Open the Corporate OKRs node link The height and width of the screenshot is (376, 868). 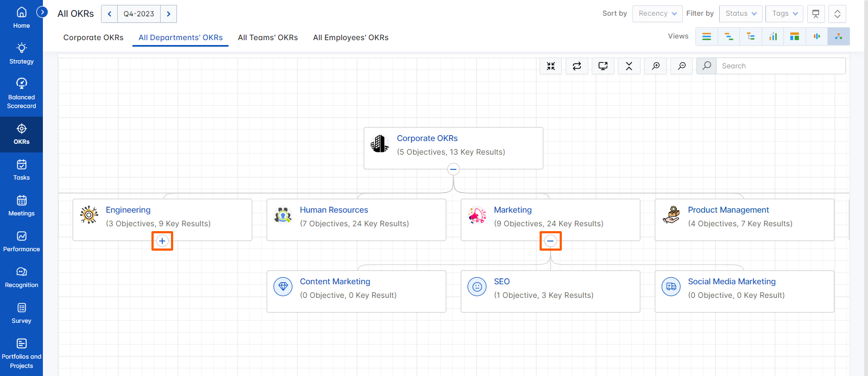click(x=427, y=138)
